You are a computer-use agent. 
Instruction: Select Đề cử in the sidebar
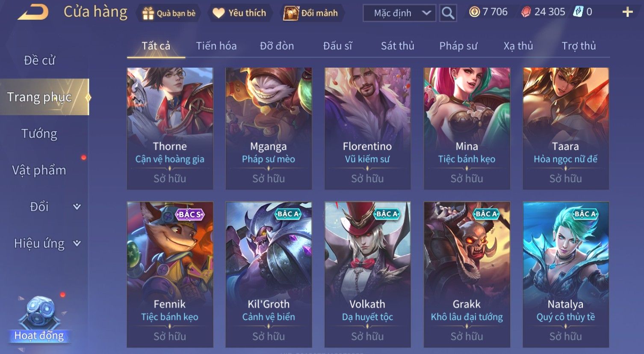pyautogui.click(x=39, y=60)
